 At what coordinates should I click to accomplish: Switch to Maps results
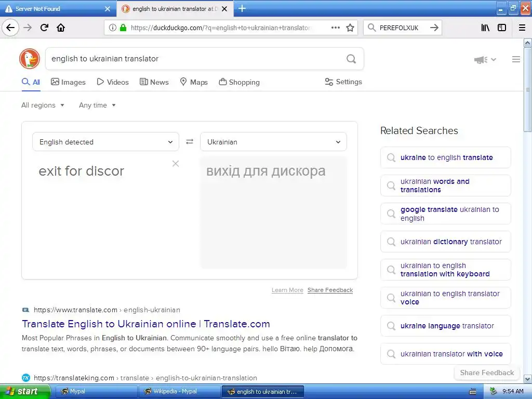point(194,82)
